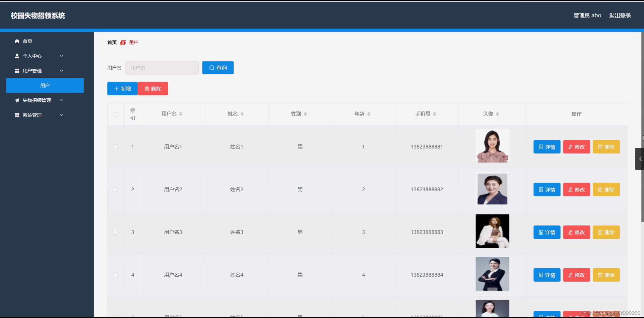Collapse the 用户管理 menu chevron
644x318 pixels.
[61, 71]
